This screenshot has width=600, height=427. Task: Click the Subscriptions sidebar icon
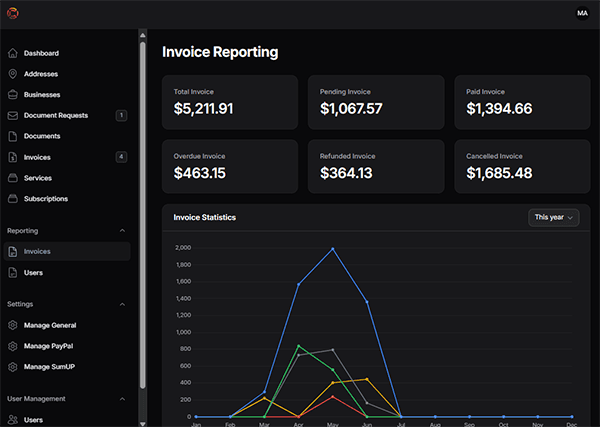[12, 199]
